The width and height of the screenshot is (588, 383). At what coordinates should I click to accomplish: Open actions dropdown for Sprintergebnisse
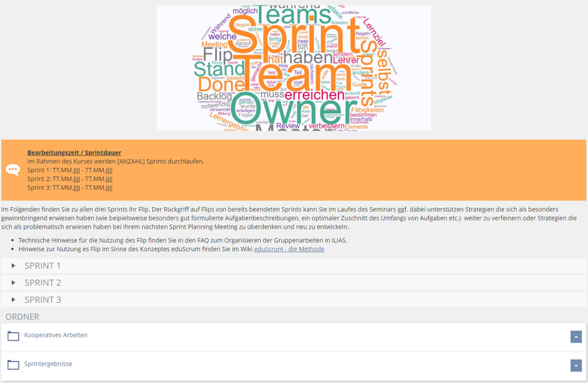pos(576,366)
